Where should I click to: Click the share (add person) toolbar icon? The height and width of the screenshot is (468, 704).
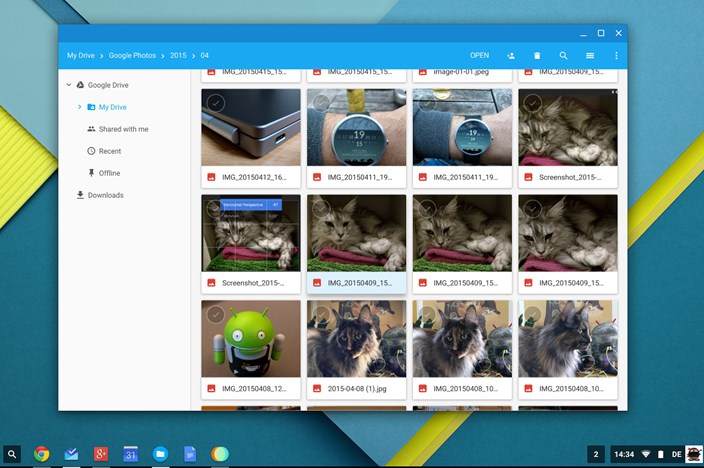(511, 56)
